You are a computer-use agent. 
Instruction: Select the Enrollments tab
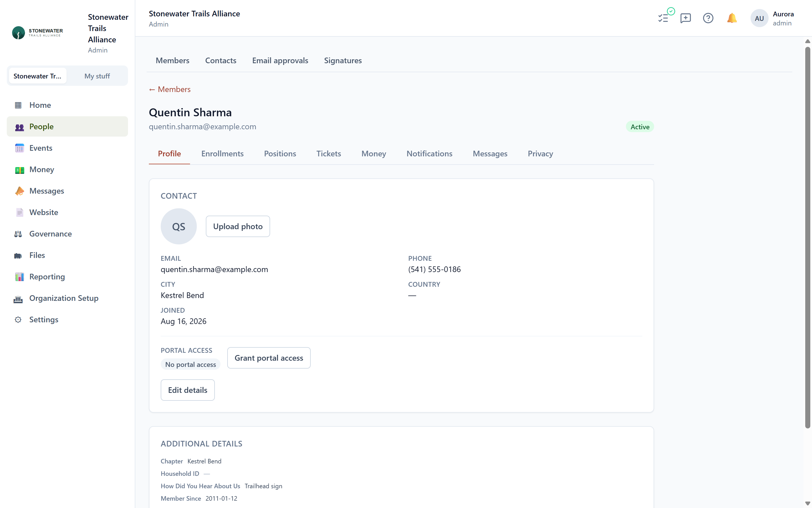pyautogui.click(x=222, y=154)
